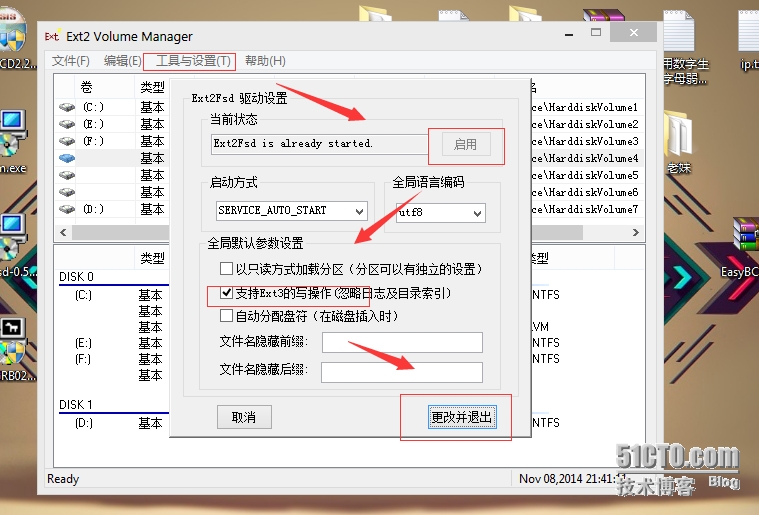Click the 文件名隐藏后缀 input field

(402, 372)
